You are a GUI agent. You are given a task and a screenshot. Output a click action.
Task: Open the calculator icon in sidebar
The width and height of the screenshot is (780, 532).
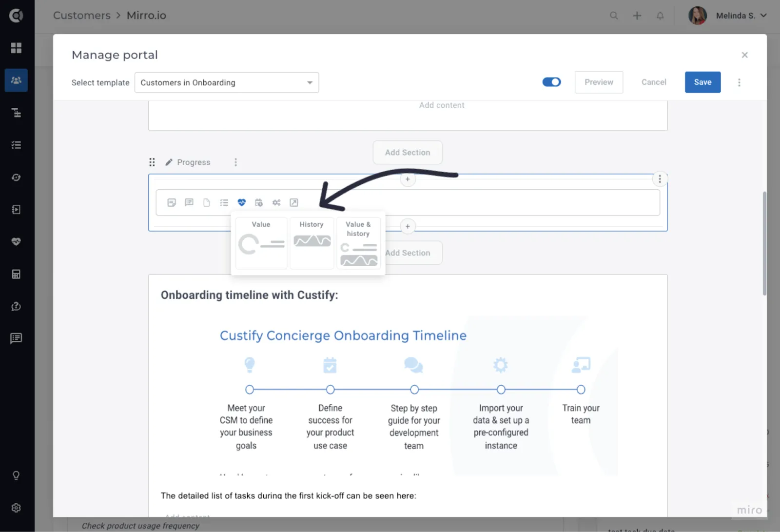point(16,274)
